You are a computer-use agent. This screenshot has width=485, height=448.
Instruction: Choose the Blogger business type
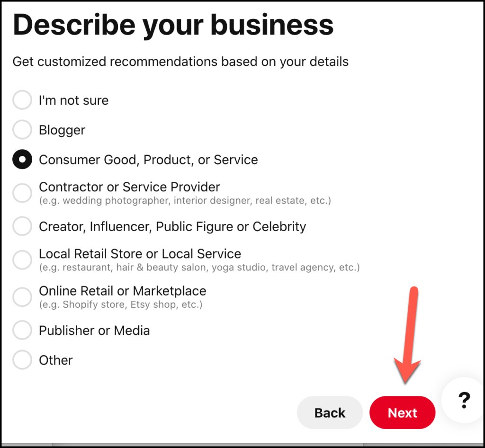coord(22,130)
